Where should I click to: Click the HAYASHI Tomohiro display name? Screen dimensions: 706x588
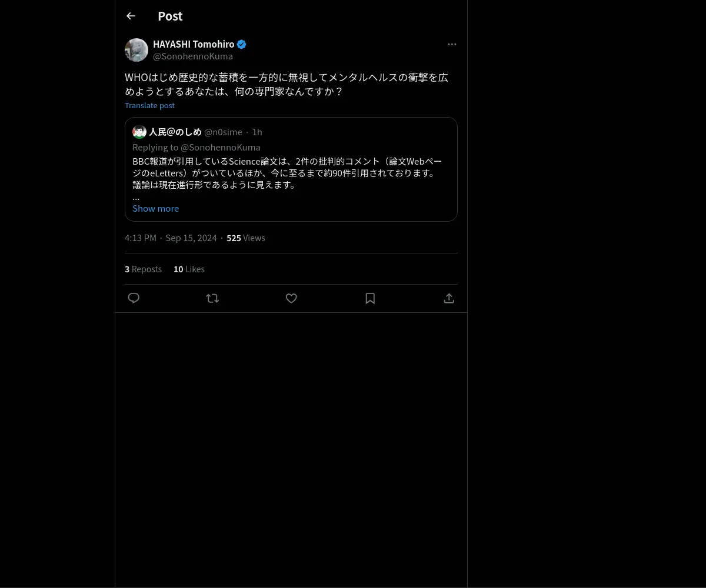point(194,44)
